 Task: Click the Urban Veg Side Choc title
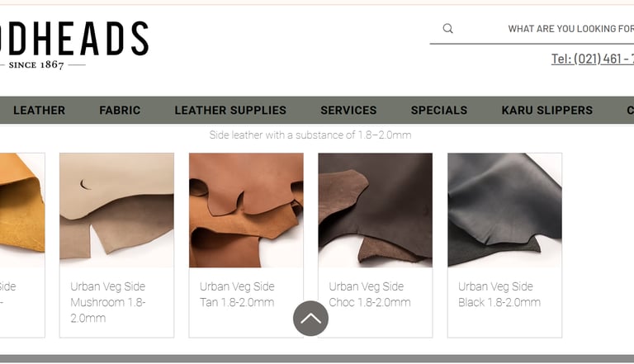[370, 295]
